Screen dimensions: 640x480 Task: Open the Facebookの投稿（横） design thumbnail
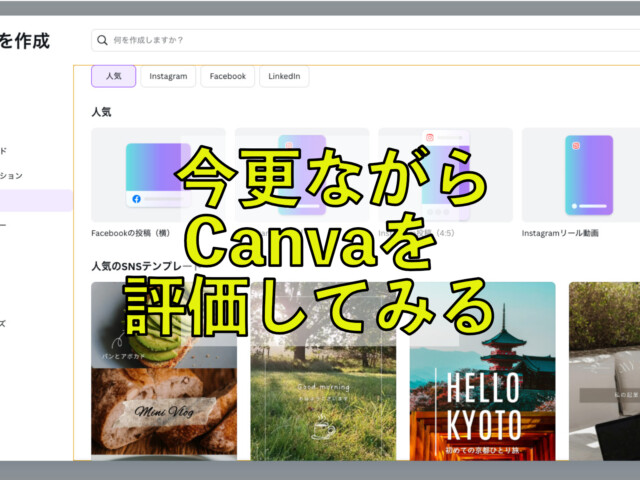(x=158, y=175)
